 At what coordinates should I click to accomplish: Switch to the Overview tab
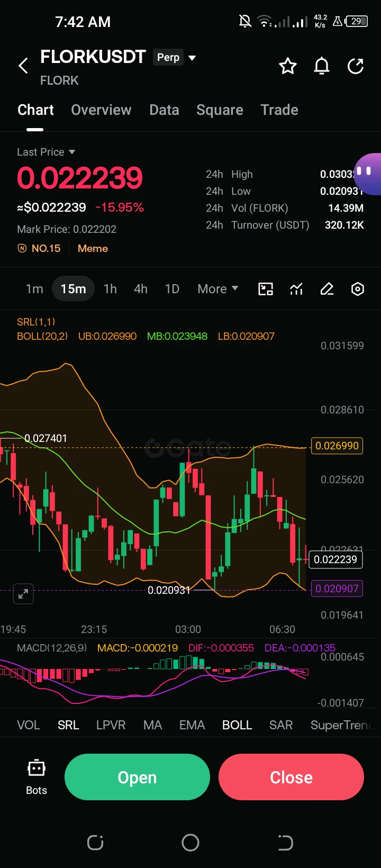(101, 110)
